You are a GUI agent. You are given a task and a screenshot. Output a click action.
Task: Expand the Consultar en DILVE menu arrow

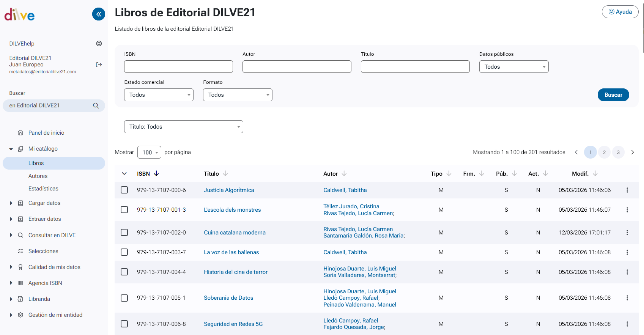(11, 235)
